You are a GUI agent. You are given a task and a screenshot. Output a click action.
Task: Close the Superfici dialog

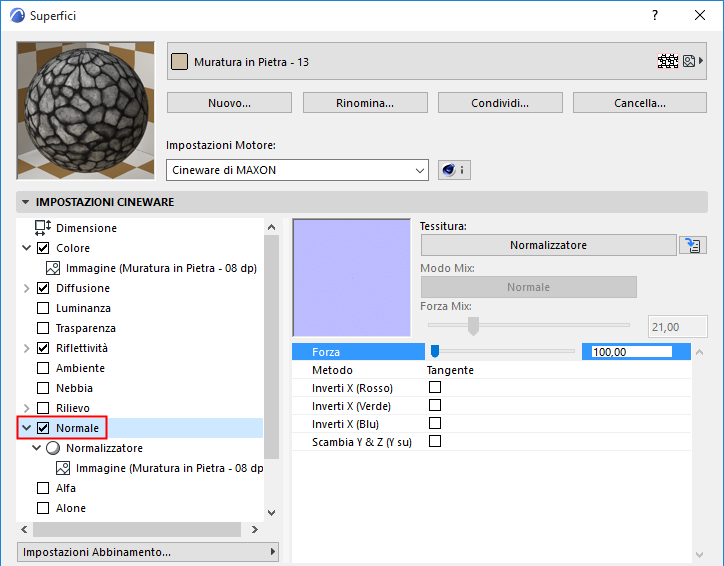pyautogui.click(x=700, y=15)
